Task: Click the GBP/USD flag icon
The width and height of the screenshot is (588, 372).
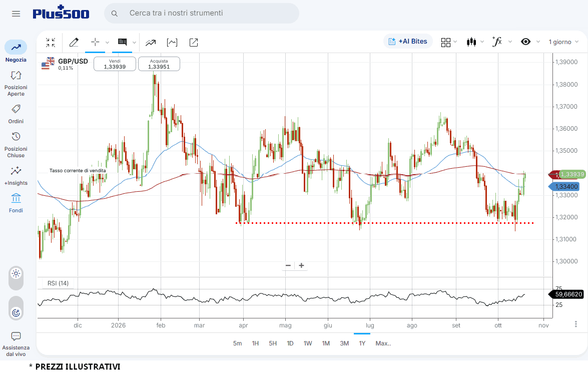Action: [48, 64]
